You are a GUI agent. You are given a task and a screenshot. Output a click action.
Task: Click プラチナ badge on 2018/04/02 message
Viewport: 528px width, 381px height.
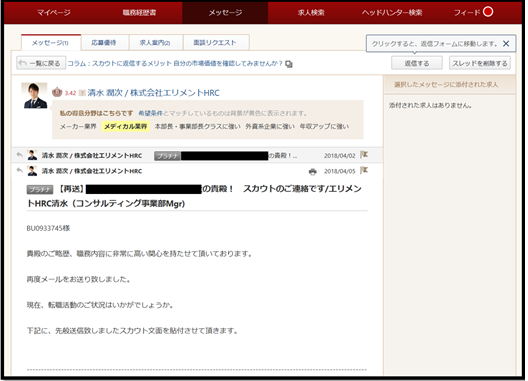tap(167, 156)
